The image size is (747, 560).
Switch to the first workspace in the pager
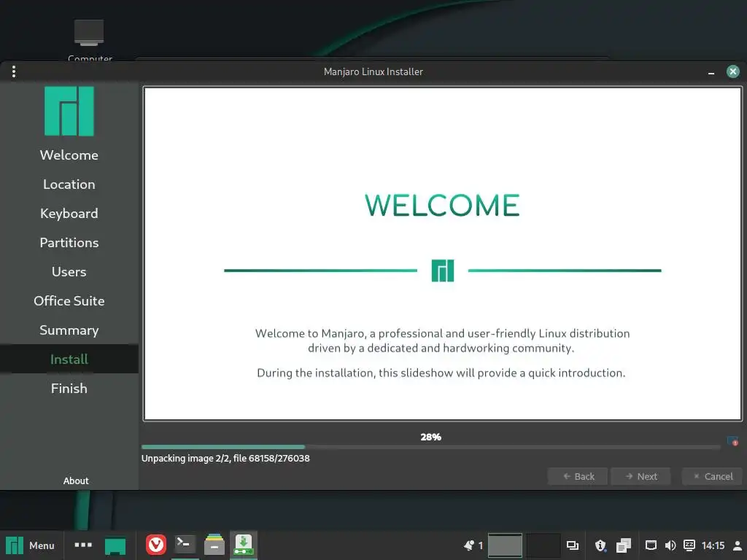[x=505, y=545]
